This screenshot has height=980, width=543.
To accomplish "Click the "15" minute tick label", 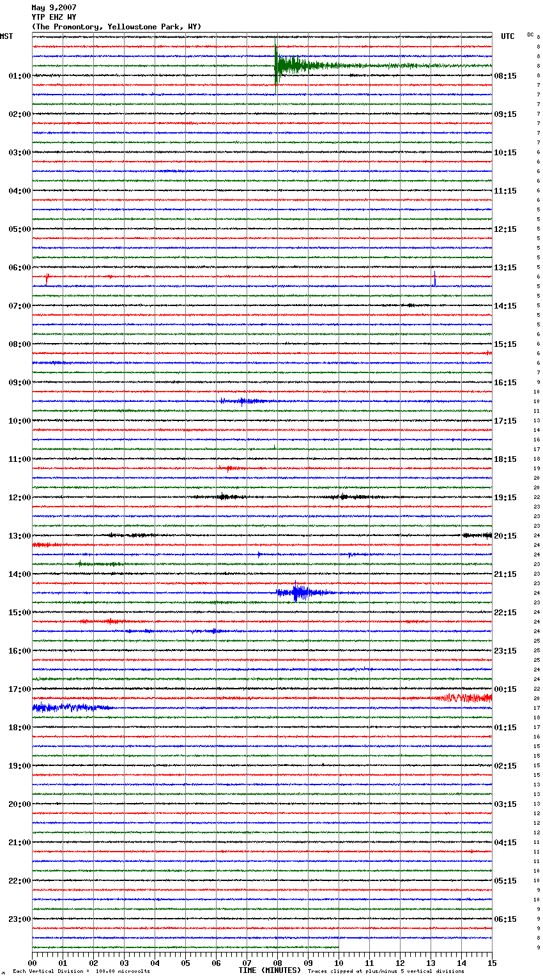I will click(492, 963).
